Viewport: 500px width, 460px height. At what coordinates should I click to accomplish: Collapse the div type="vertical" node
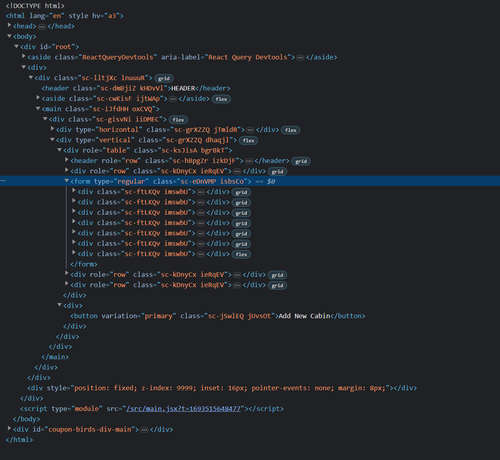(x=52, y=139)
